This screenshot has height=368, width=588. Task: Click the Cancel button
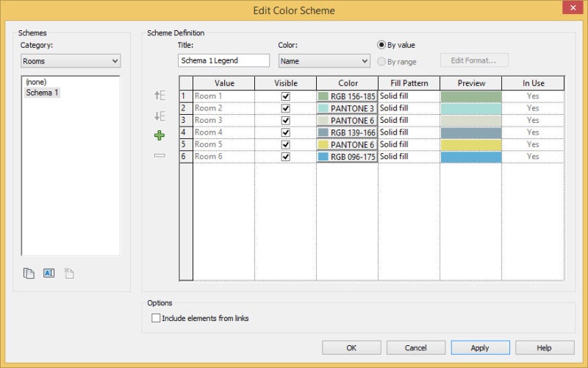coord(416,347)
